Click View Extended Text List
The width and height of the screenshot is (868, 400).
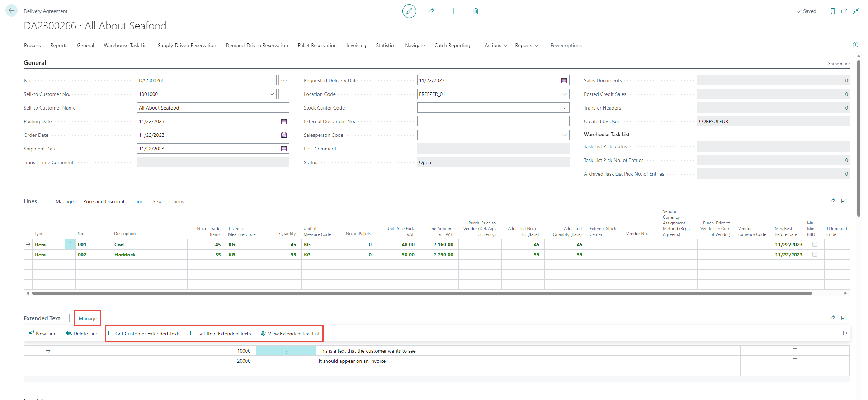290,334
